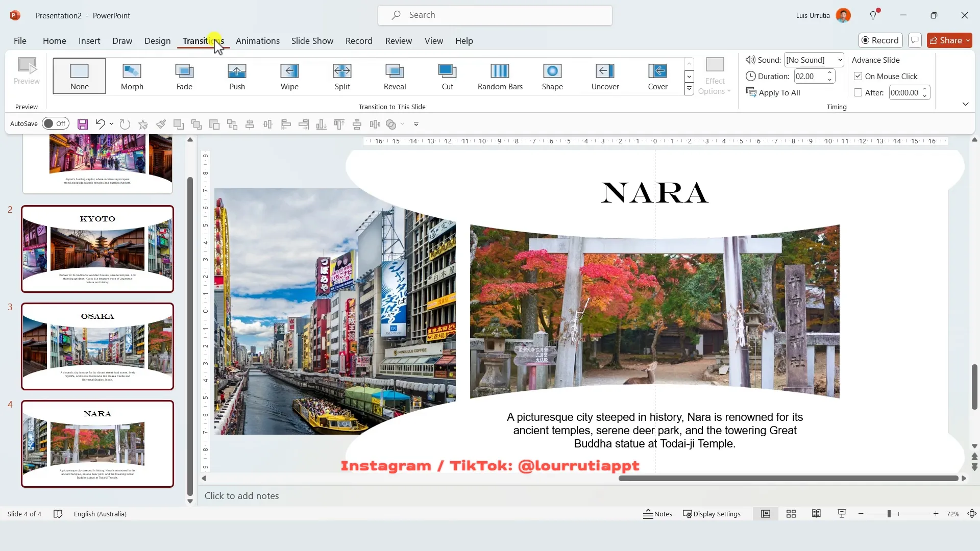This screenshot has width=980, height=551.
Task: Select the Fade transition
Action: (184, 76)
